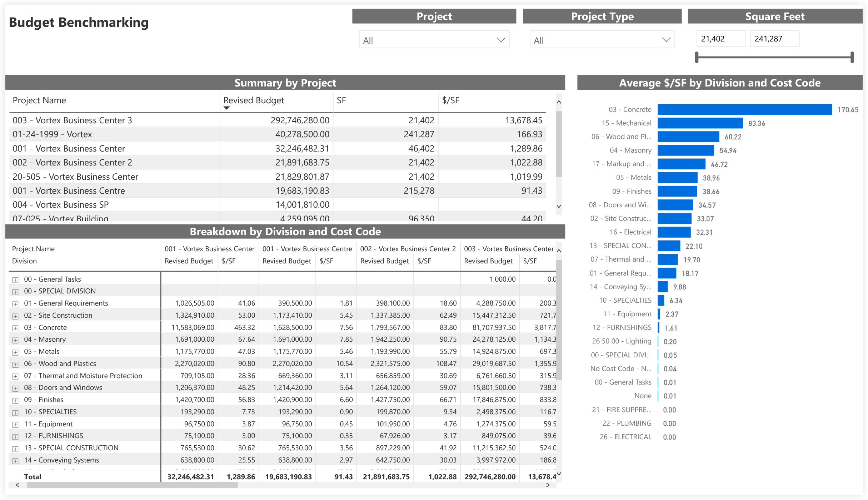868x500 pixels.
Task: Expand 07 - Thermal and Moisture Protection row
Action: (15, 376)
